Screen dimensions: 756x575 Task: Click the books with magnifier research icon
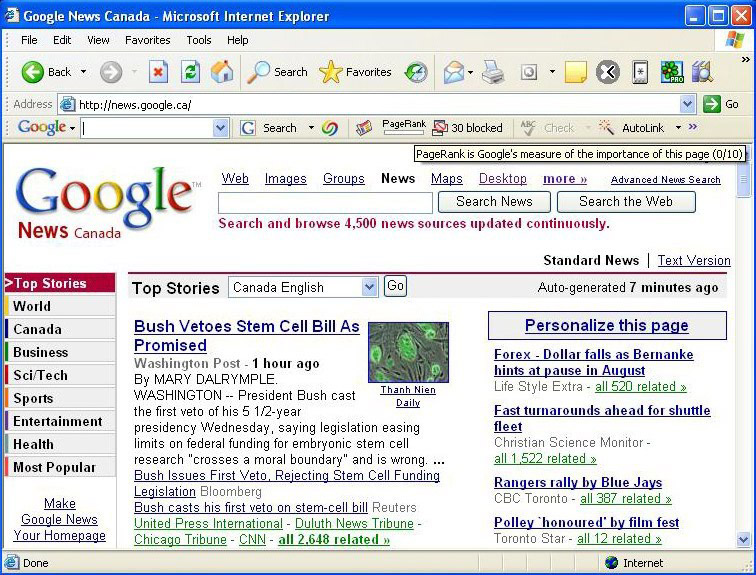tap(702, 72)
